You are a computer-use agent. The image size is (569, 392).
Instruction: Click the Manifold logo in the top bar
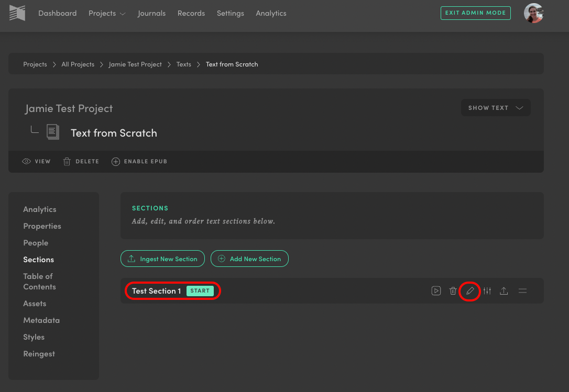coord(17,13)
